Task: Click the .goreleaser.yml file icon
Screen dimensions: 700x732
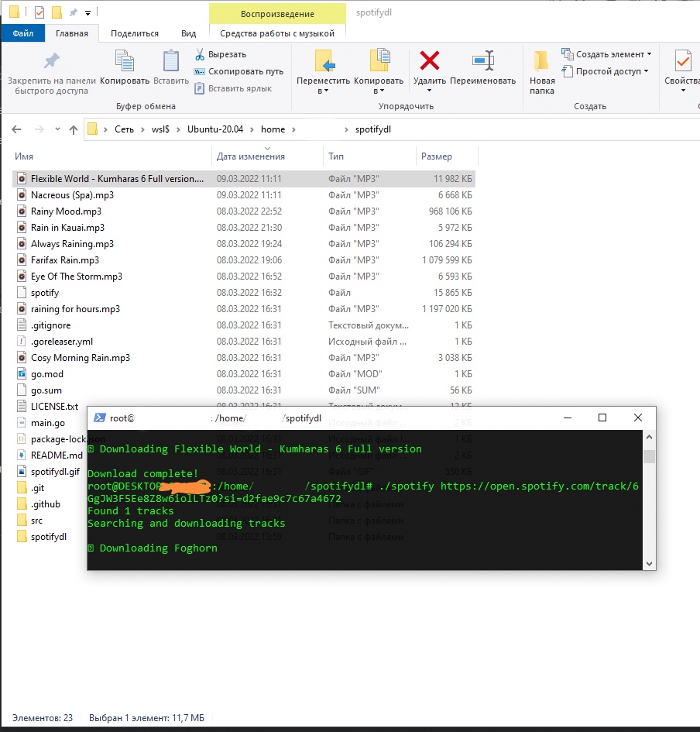Action: point(22,342)
